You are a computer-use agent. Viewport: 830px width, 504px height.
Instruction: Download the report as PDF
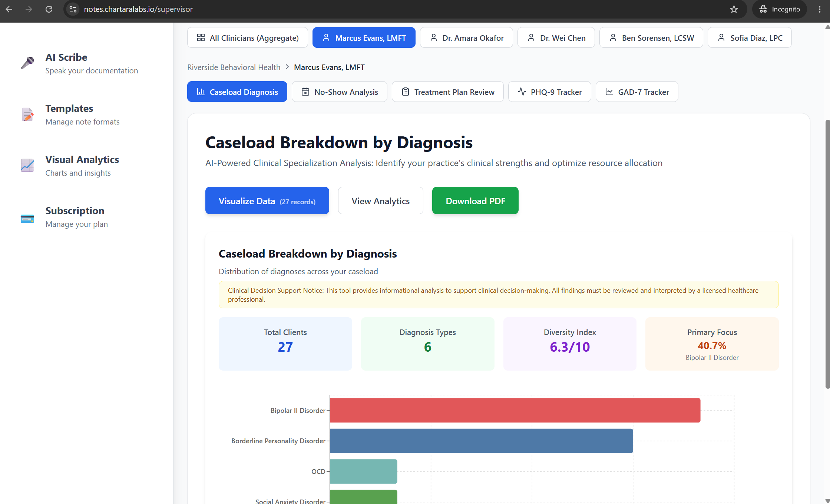[476, 200]
